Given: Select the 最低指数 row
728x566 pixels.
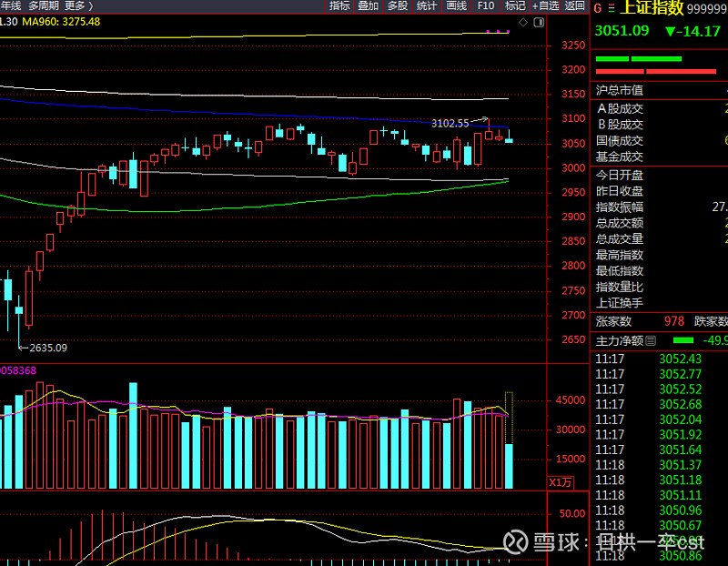Looking at the screenshot, I should click(659, 270).
